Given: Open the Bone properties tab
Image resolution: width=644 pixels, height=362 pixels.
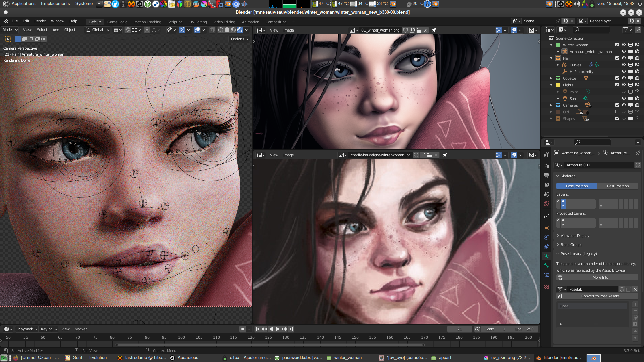Looking at the screenshot, I should [x=546, y=265].
